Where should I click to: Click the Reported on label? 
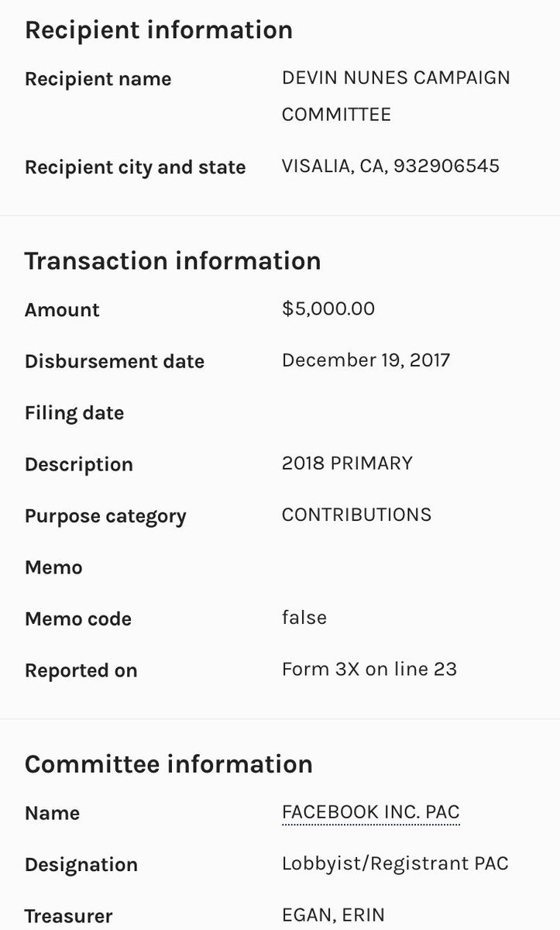point(81,671)
